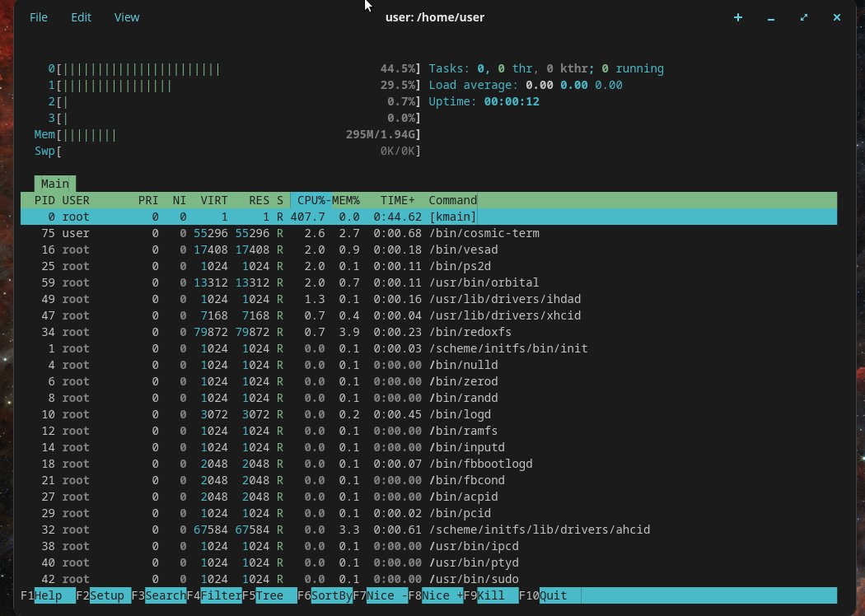Activate the F4 Filter option
The height and width of the screenshot is (616, 865).
point(214,595)
